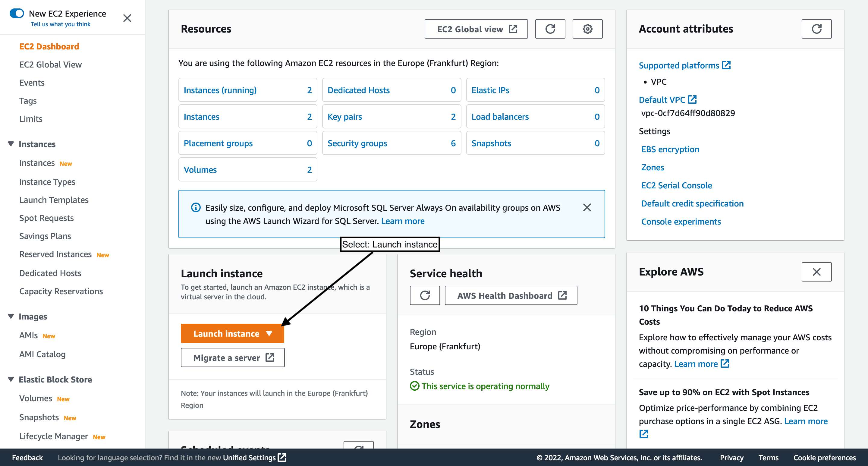Viewport: 868px width, 466px height.
Task: Open Capacity Reservations in sidebar
Action: coord(61,291)
